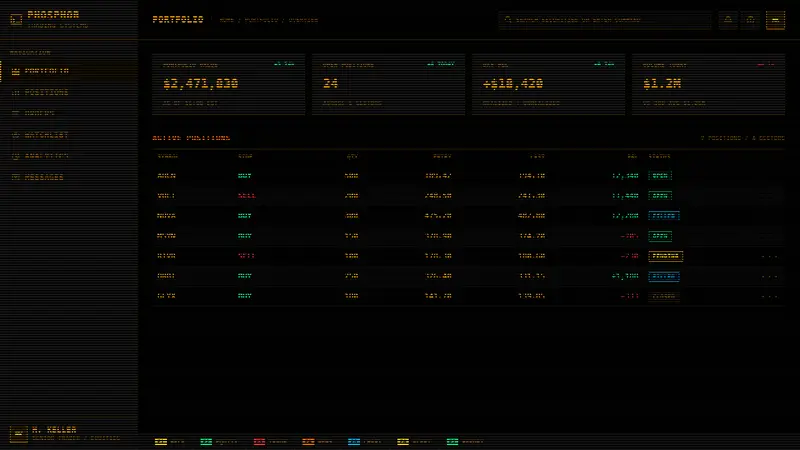Click the gray CLOSED status badge
Screen dimensions: 800x450
[x=664, y=296]
